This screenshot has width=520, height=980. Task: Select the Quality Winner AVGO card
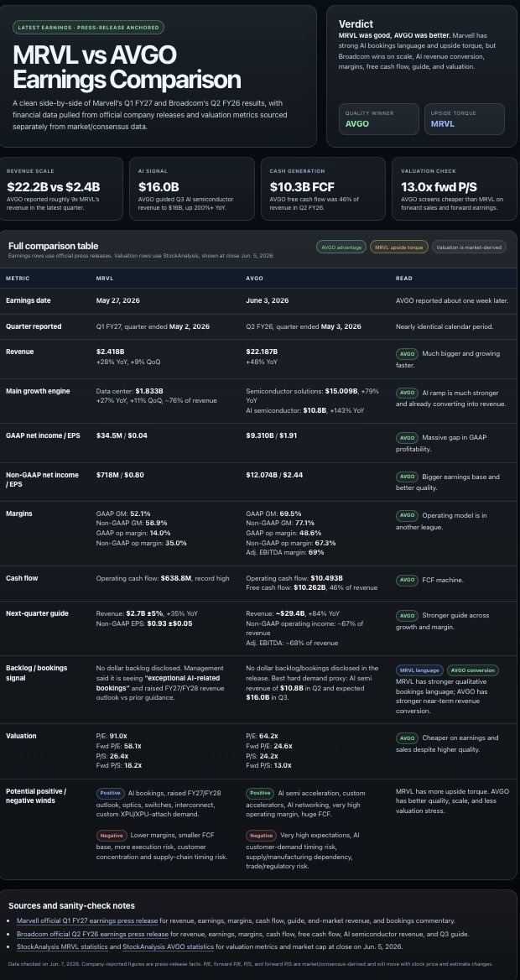379,119
